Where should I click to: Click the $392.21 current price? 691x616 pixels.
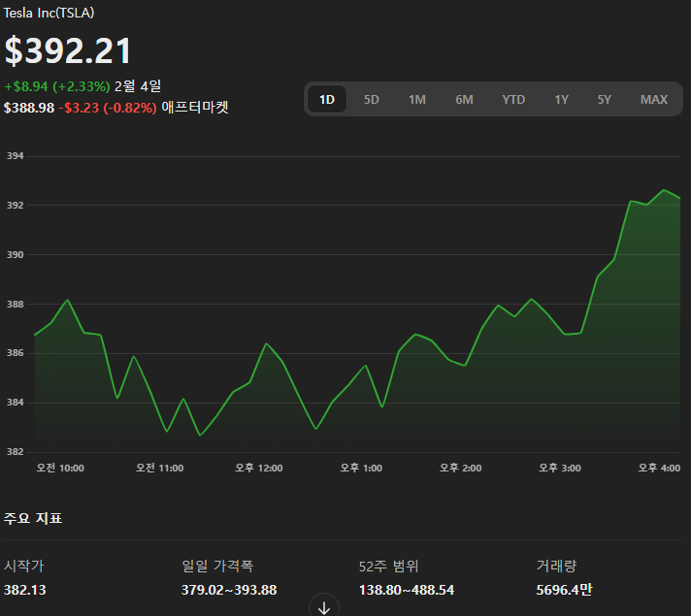pyautogui.click(x=68, y=50)
